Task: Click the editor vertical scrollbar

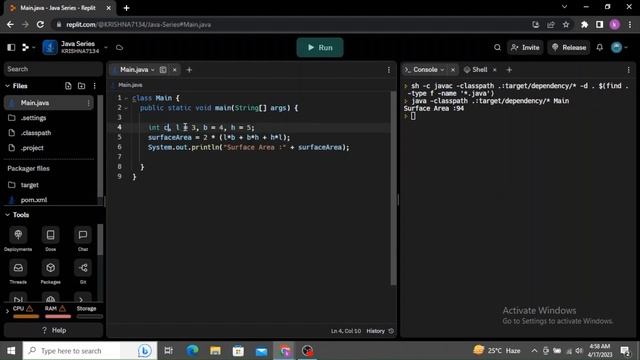Action: (393, 188)
